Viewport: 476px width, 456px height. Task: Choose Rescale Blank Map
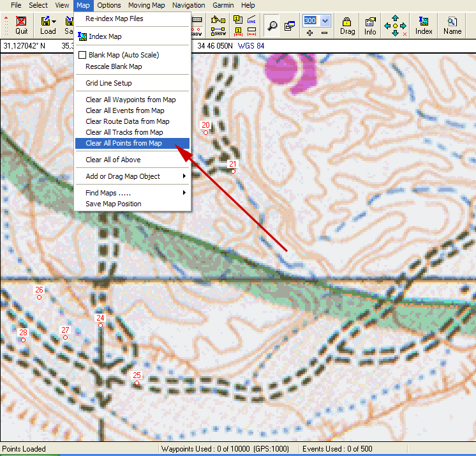[x=132, y=66]
